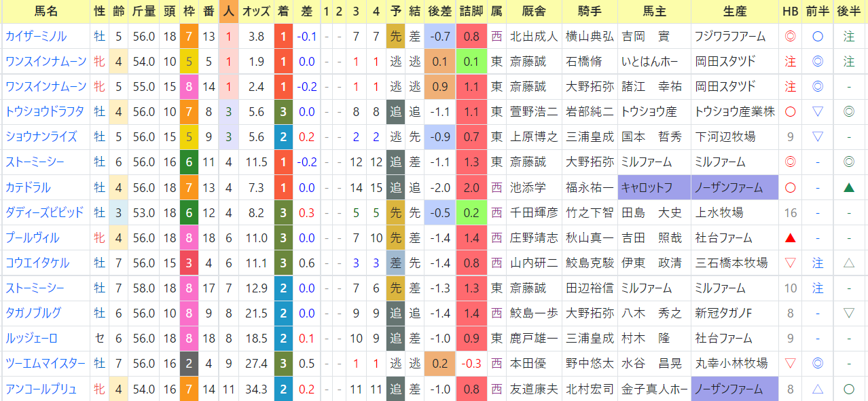868x401 pixels.
Task: Sort by 詰脚 column header
Action: pyautogui.click(x=472, y=12)
